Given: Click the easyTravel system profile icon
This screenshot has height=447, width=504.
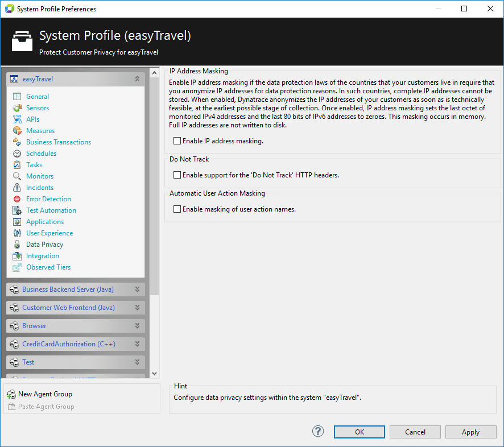Looking at the screenshot, I should (x=14, y=79).
